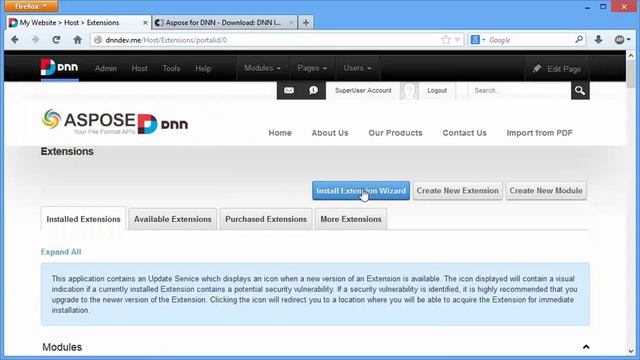The image size is (640, 360).
Task: Collapse the Modules section chevron
Action: (586, 347)
